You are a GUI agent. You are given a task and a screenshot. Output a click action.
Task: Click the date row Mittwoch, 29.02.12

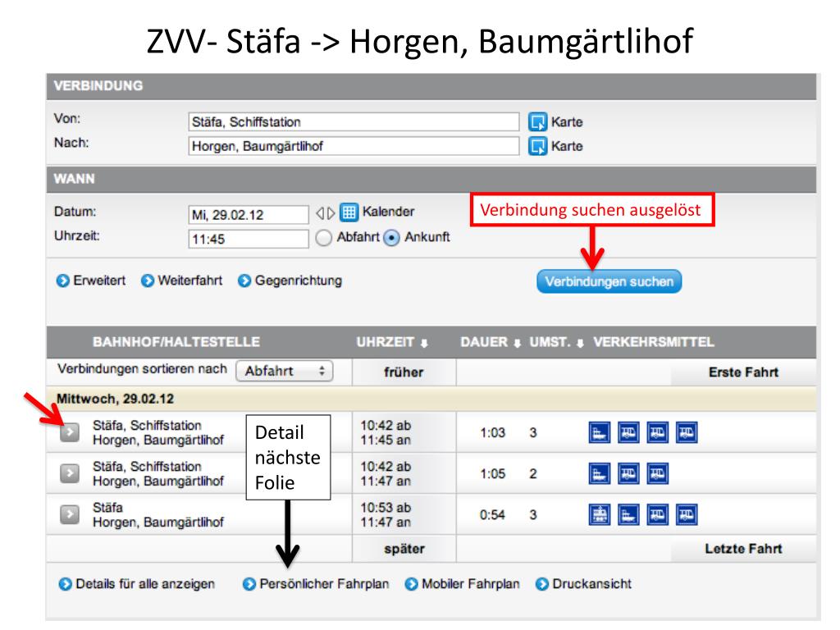[x=431, y=399]
